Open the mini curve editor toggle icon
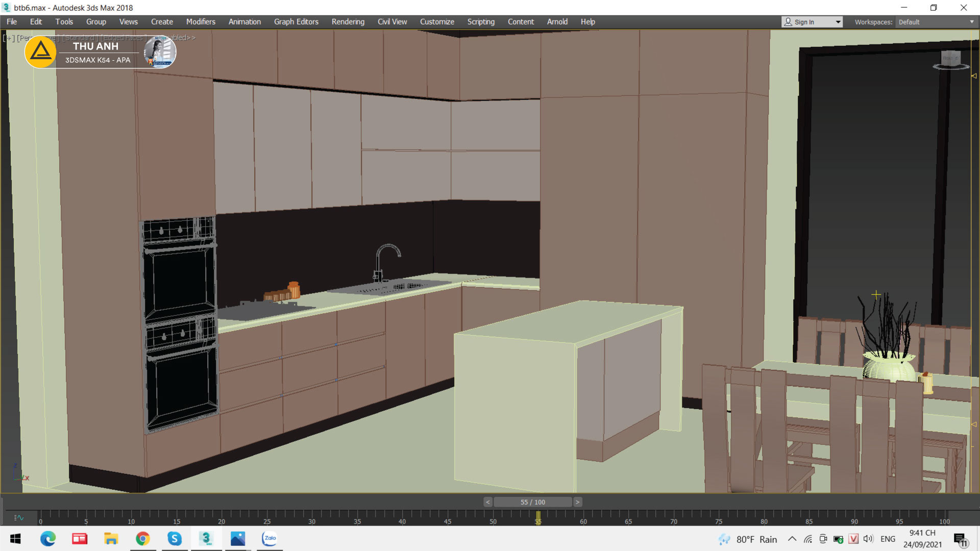This screenshot has height=551, width=980. pos(19,517)
